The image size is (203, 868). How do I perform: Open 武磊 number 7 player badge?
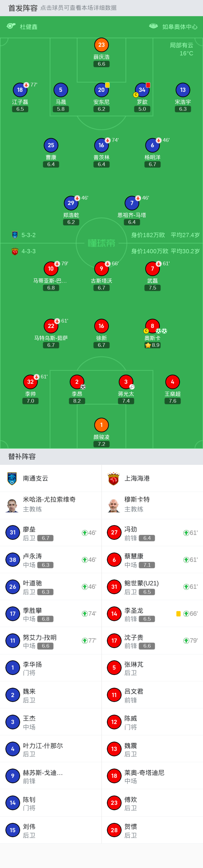153,268
